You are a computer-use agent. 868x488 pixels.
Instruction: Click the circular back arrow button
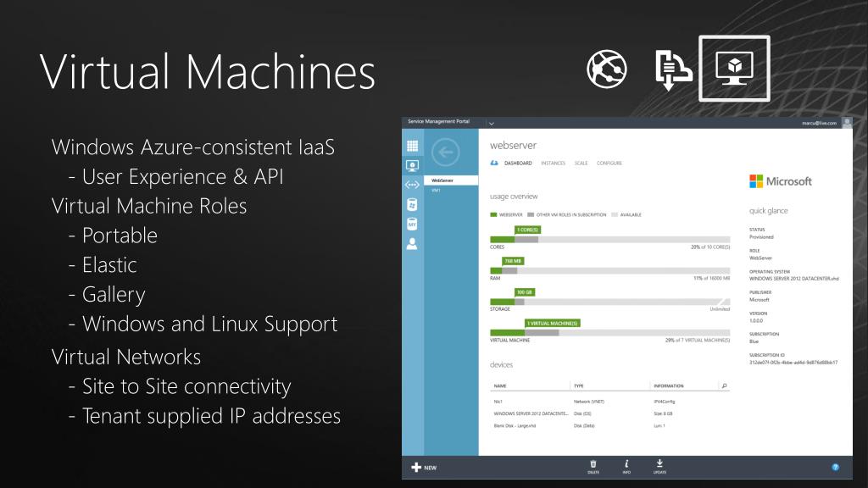(446, 152)
